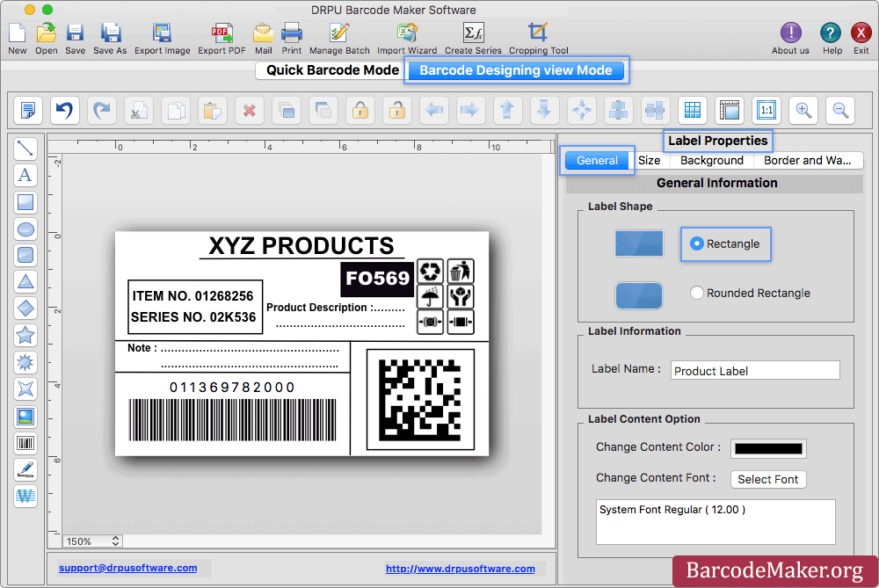This screenshot has height=588, width=879.
Task: Select the Signature pen tool
Action: coord(25,469)
